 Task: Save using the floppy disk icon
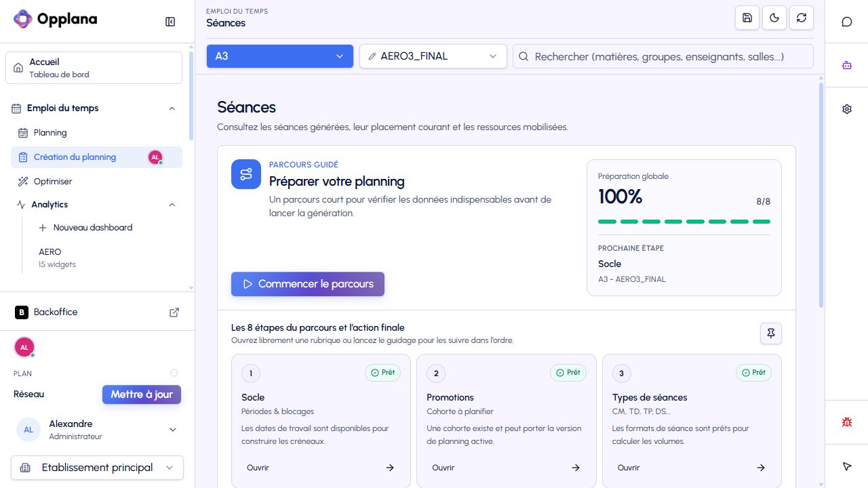[x=747, y=18]
